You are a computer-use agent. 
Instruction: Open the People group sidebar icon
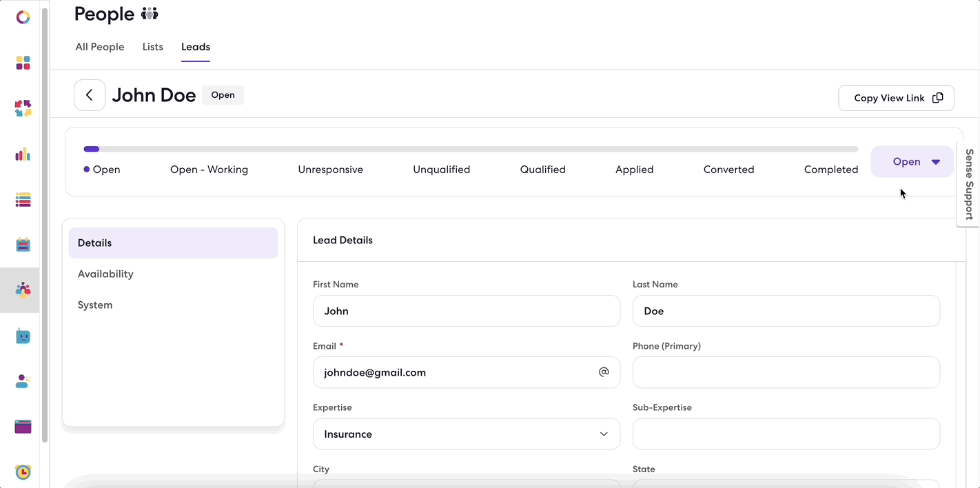[23, 289]
